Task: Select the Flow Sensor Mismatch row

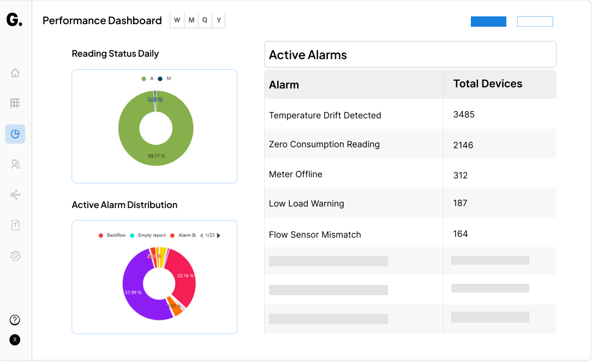Action: pyautogui.click(x=410, y=233)
